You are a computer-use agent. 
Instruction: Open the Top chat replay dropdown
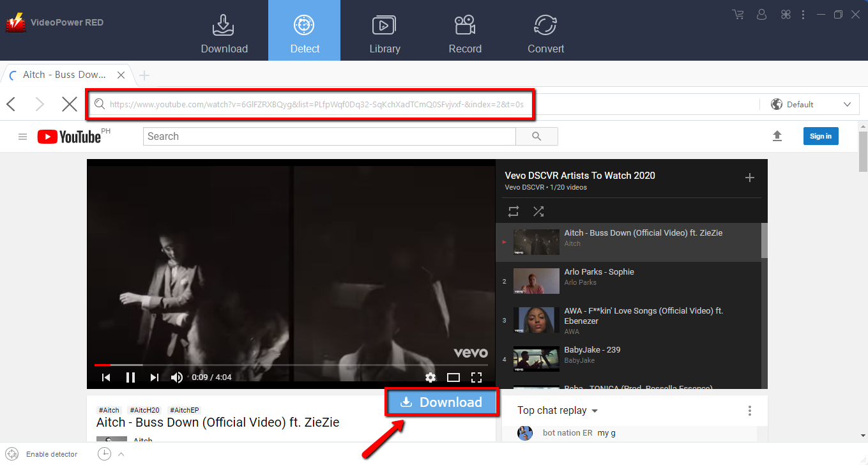coord(558,411)
